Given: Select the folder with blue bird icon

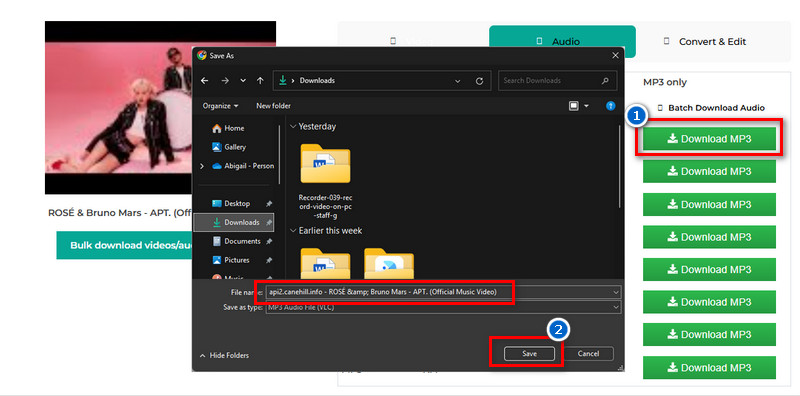Looking at the screenshot, I should (x=389, y=263).
